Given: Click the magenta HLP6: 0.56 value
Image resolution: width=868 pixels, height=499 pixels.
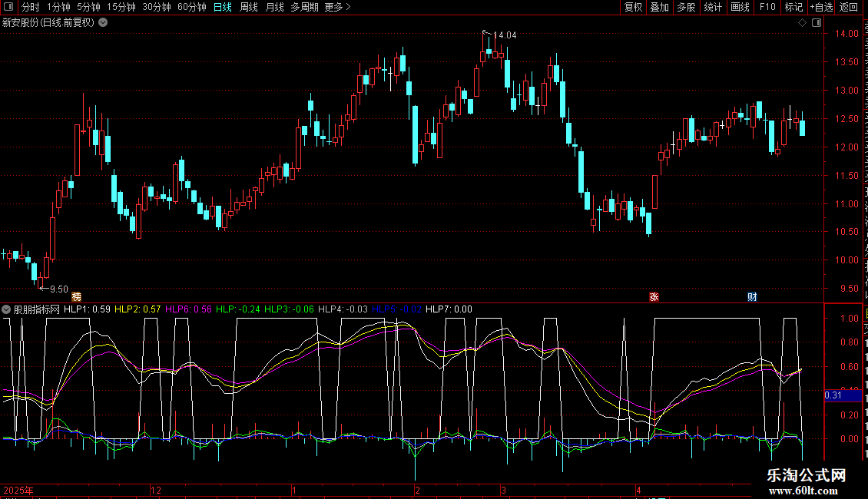Looking at the screenshot, I should pos(189,309).
